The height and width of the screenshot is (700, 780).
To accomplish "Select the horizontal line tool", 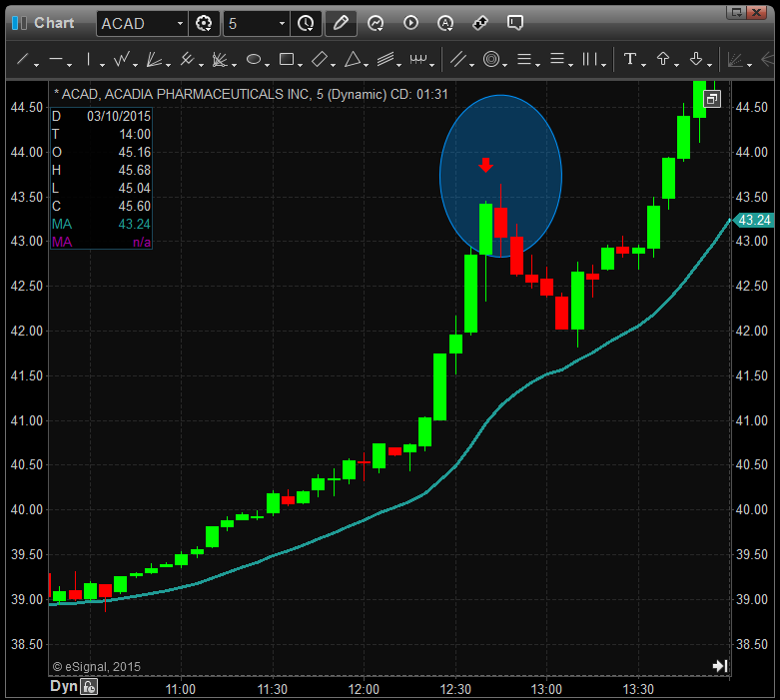I will pos(55,60).
